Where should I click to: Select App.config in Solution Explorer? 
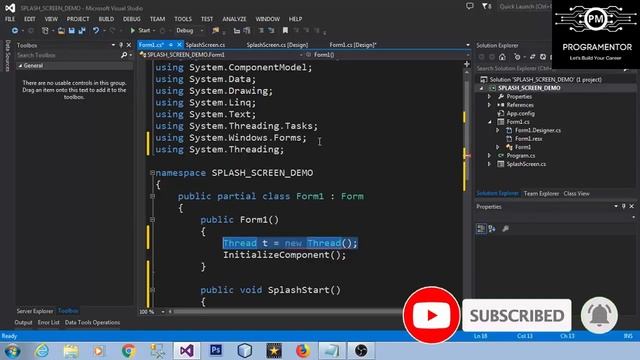(x=520, y=113)
